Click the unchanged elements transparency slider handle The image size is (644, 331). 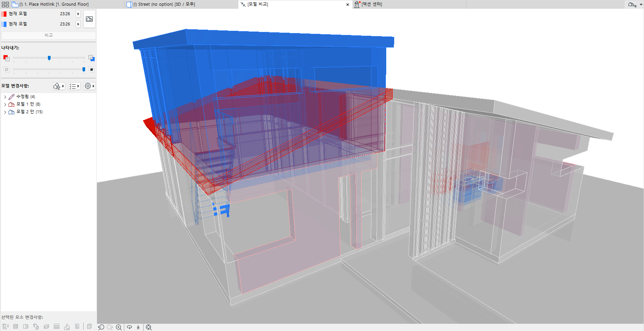(x=84, y=69)
